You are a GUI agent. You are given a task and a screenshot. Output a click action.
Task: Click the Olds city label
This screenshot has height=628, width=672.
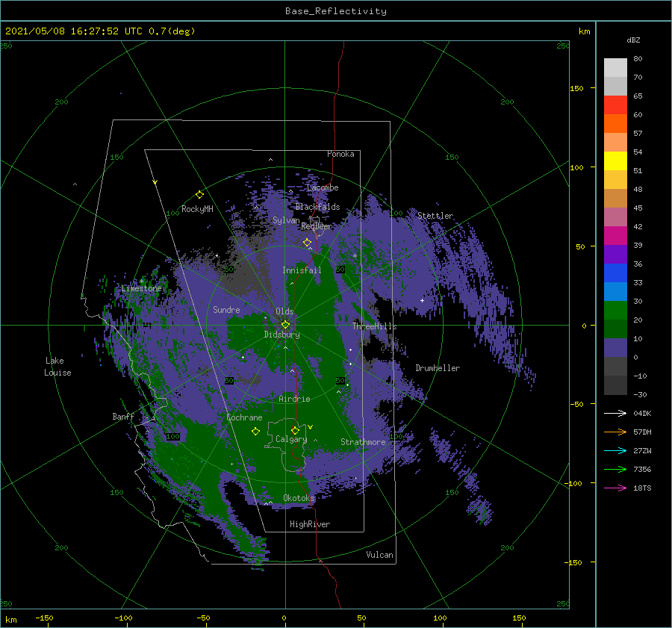[284, 311]
